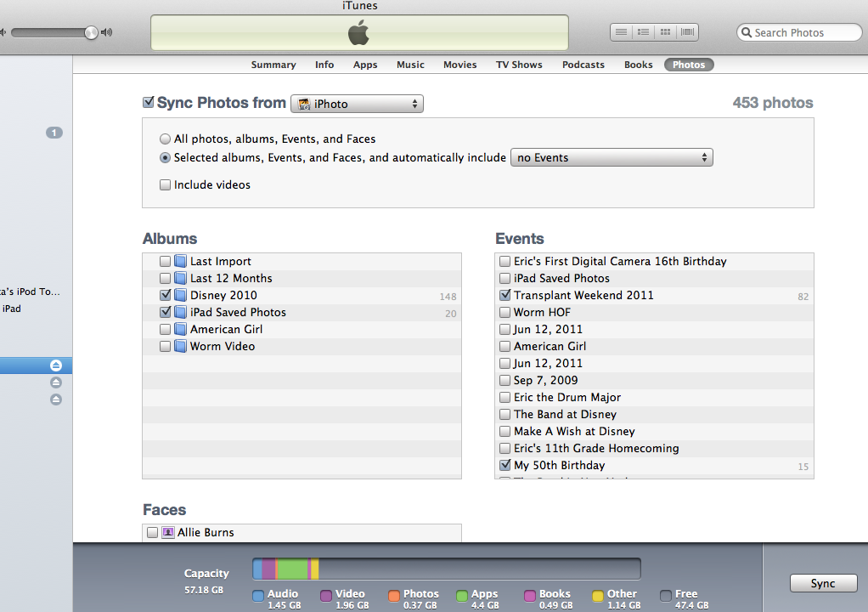Uncheck Transplant Weekend 2011 event
Viewport: 868px width, 612px height.
pyautogui.click(x=504, y=295)
